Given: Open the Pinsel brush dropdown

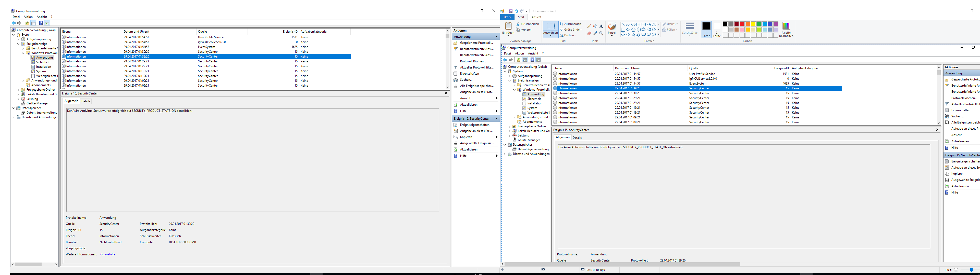Looking at the screenshot, I should coord(612,34).
